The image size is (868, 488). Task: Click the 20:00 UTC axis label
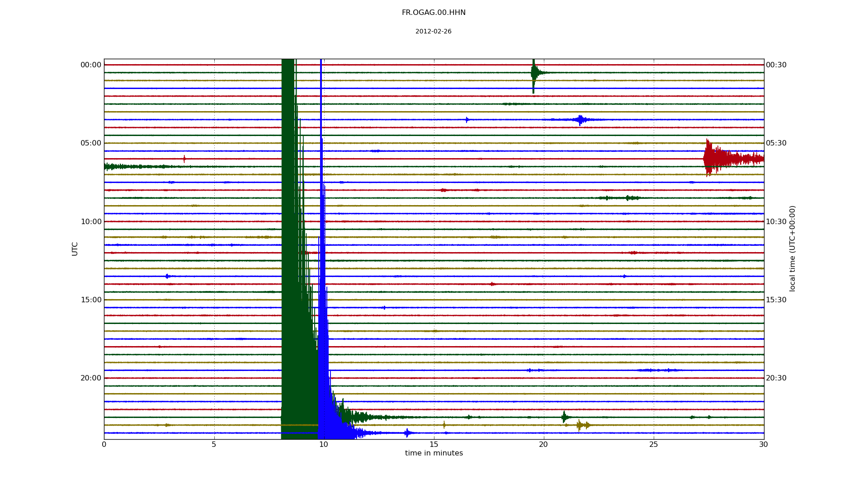point(91,378)
